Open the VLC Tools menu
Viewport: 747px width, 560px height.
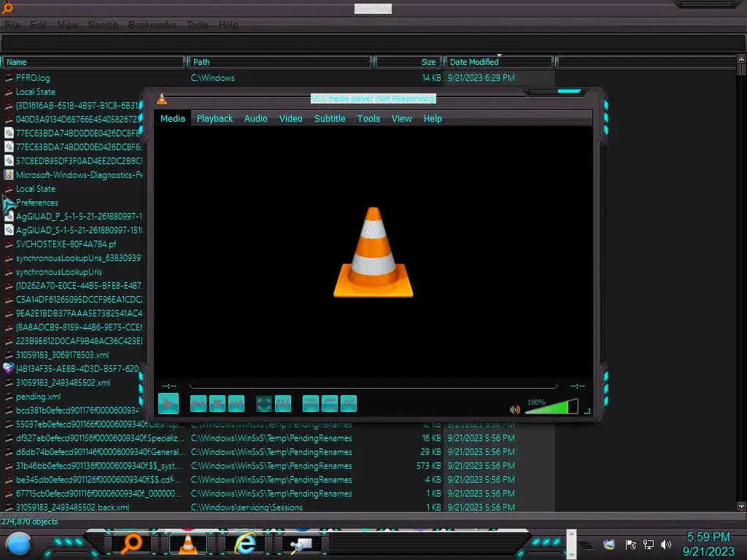(x=368, y=119)
